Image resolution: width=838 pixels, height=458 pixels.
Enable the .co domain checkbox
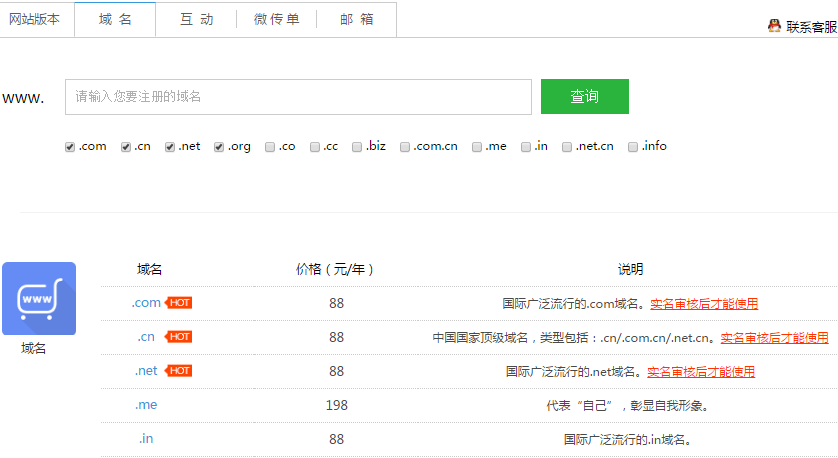coord(270,147)
